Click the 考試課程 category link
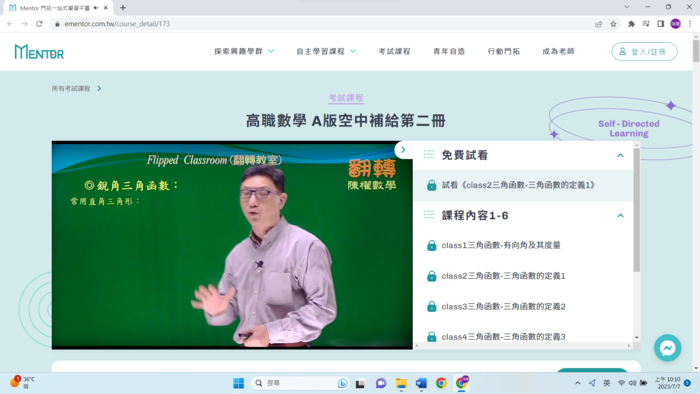Screen dimensions: 700x394 (346, 98)
